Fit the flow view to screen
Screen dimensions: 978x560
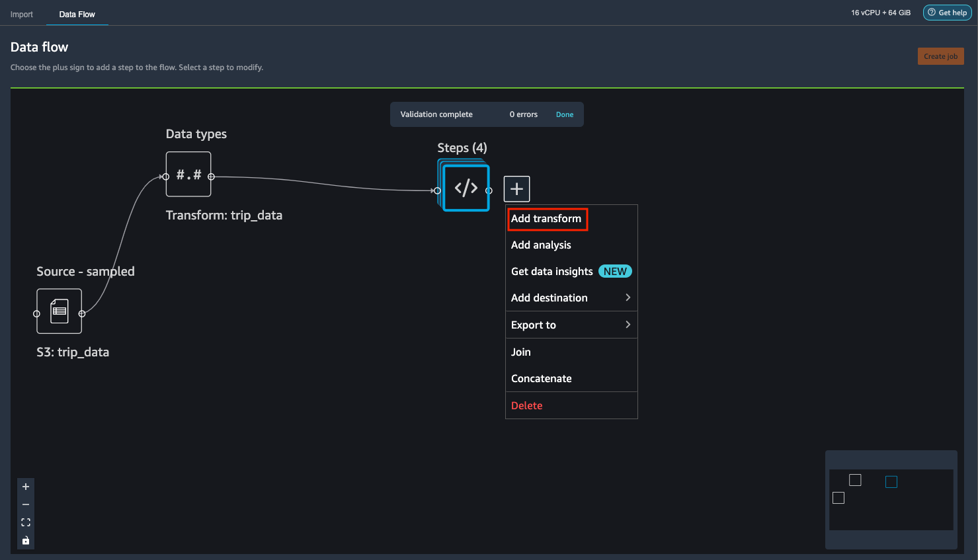coord(26,522)
